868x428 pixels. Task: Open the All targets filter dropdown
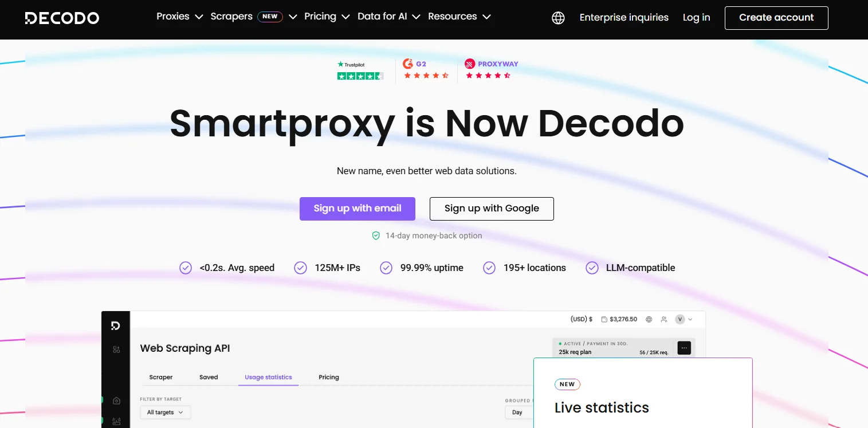click(x=165, y=412)
